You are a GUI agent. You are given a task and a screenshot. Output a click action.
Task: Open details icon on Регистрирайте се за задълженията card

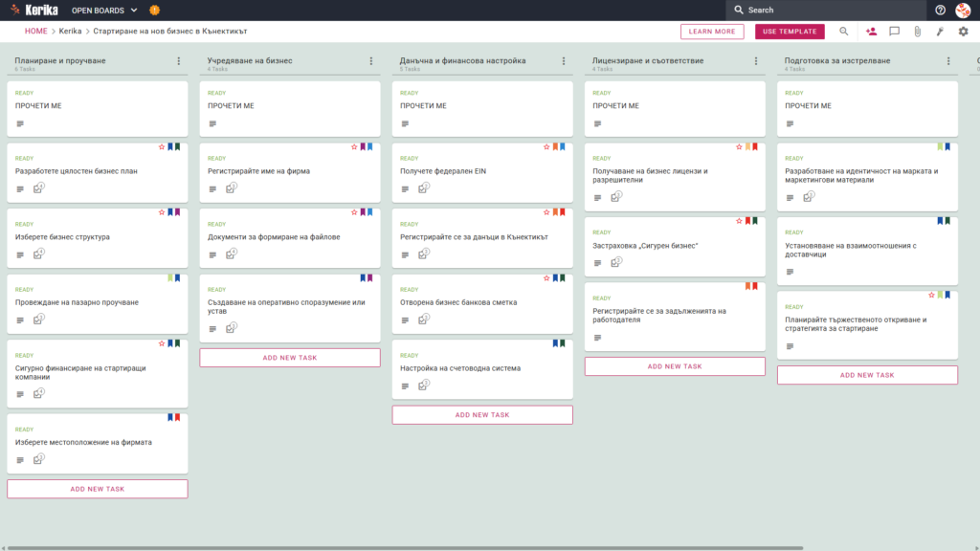(597, 338)
